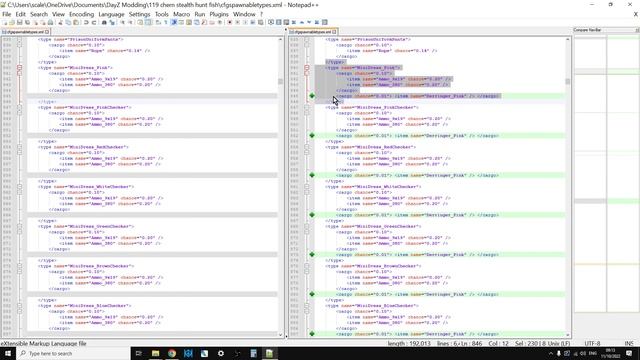Open Settings gear from the taskbar
Viewport: 640px width, 360px height.
pyautogui.click(x=221, y=353)
